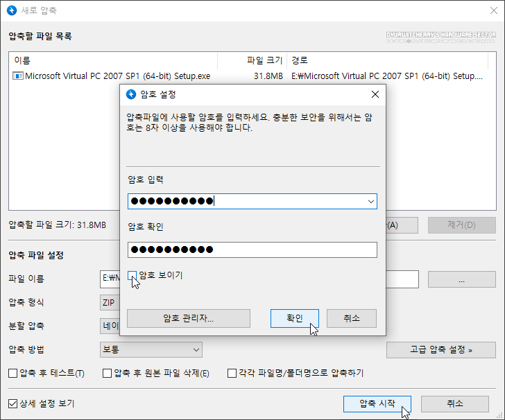Viewport: 505px width, 420px height.
Task: Confirm password with 확인 button
Action: click(x=295, y=319)
